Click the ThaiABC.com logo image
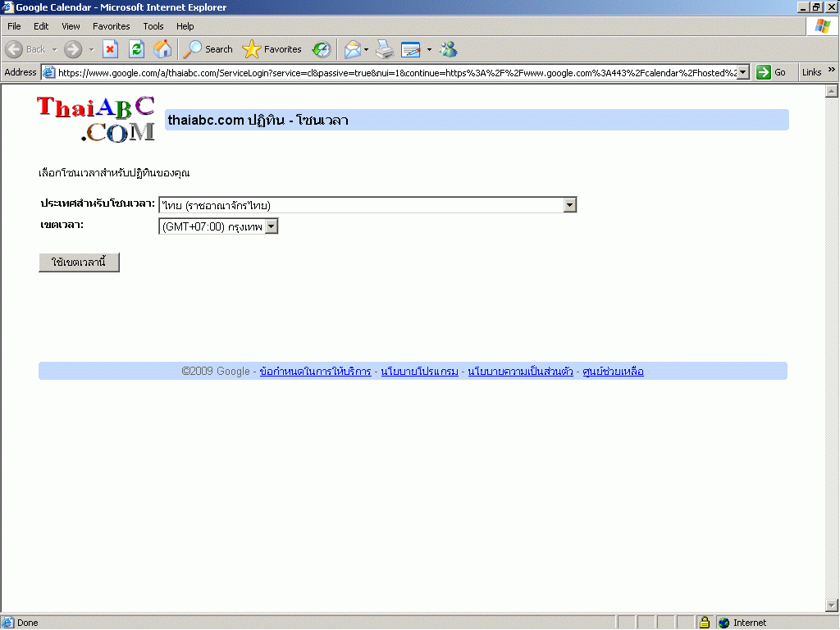 pyautogui.click(x=96, y=119)
